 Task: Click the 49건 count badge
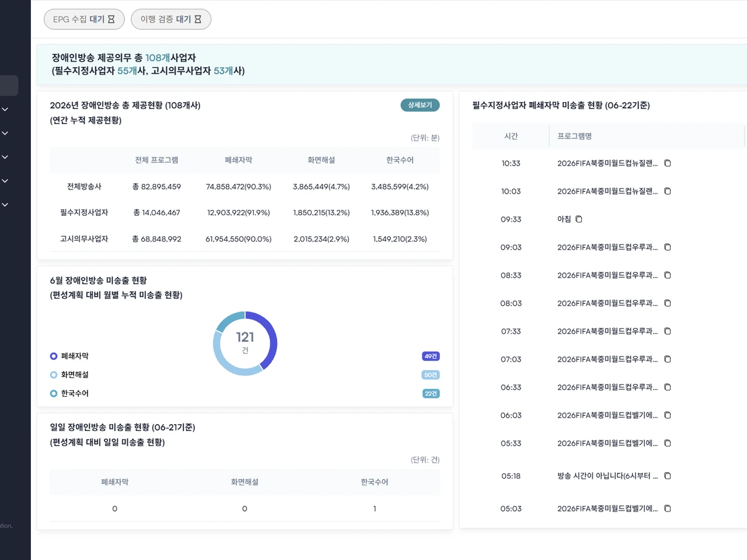coord(431,356)
